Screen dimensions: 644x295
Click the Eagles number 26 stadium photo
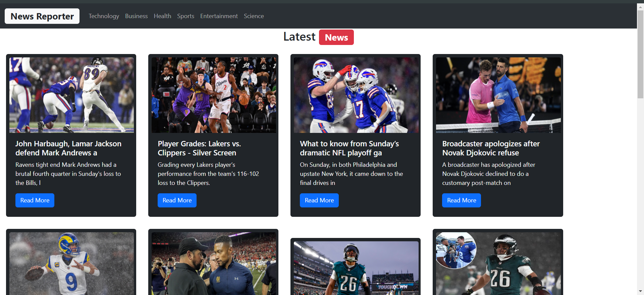tap(356, 268)
